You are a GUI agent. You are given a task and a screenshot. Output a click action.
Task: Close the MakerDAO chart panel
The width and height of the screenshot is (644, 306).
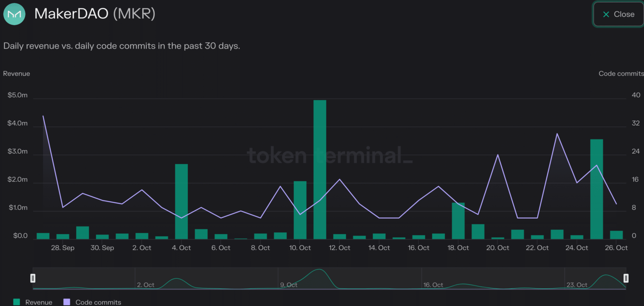[618, 14]
